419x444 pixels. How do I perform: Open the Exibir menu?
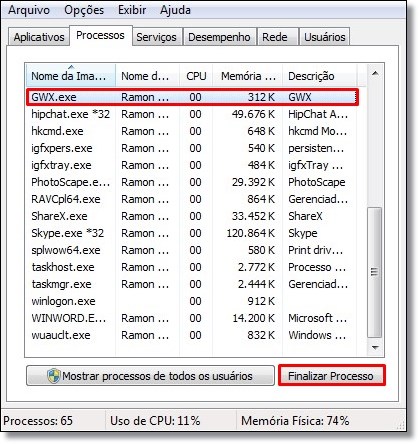click(x=132, y=10)
